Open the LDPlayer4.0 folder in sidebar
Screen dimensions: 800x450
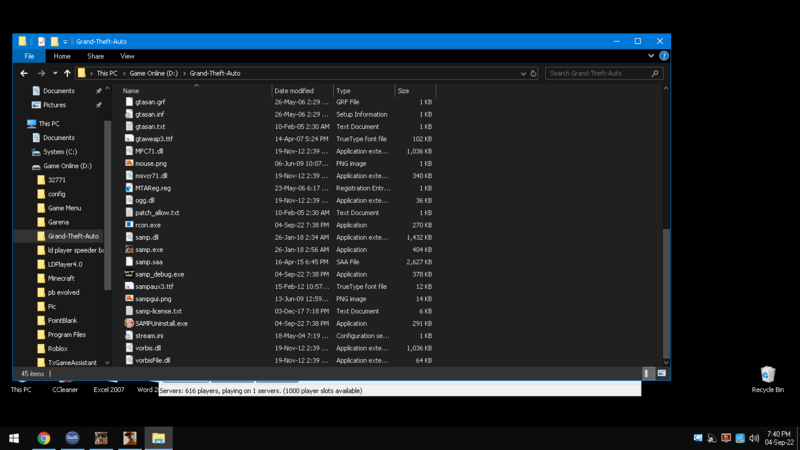pyautogui.click(x=65, y=264)
